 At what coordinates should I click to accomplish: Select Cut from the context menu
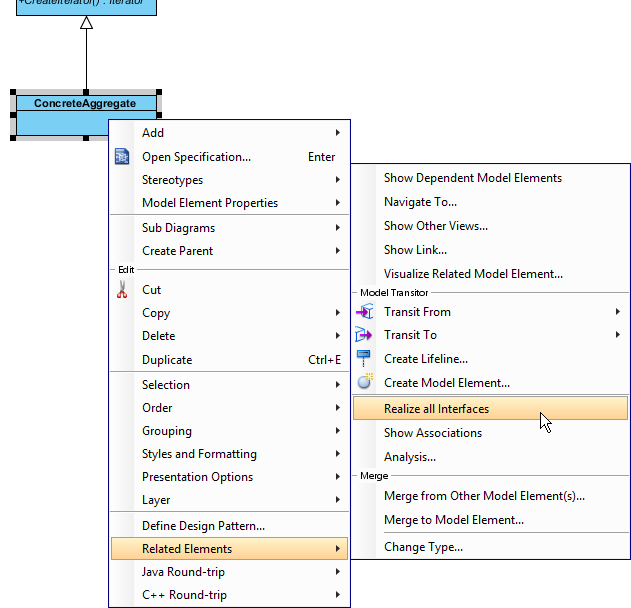[x=229, y=290]
